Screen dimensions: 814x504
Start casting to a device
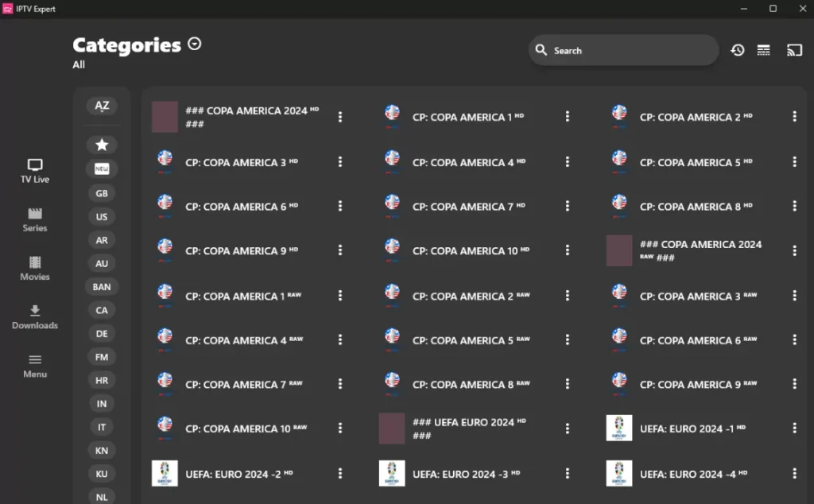click(794, 50)
